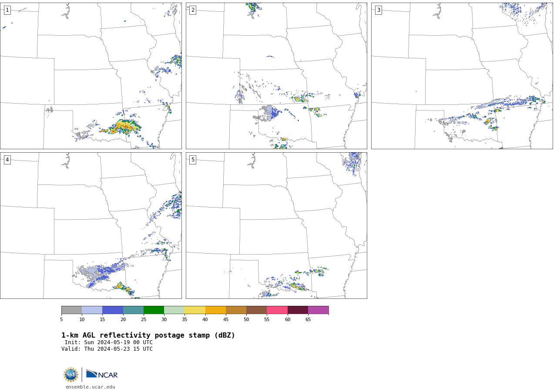Click the colorbar tick label '65'
The width and height of the screenshot is (557, 392).
308,320
